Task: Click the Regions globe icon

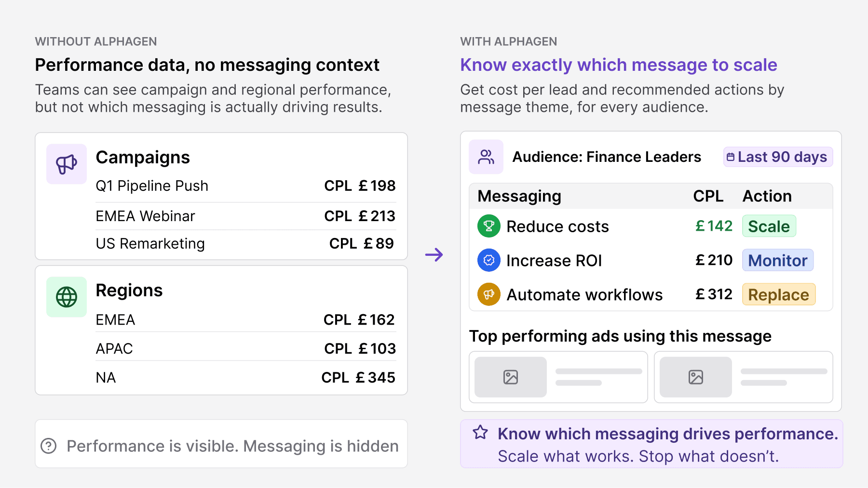Action: (67, 297)
